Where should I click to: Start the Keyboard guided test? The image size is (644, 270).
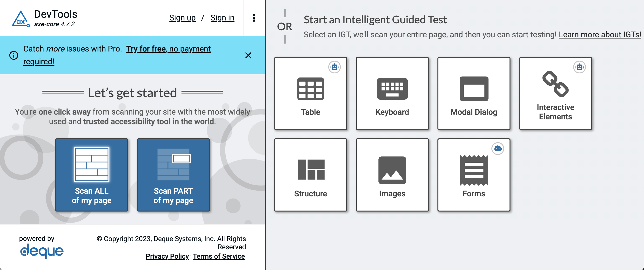392,94
